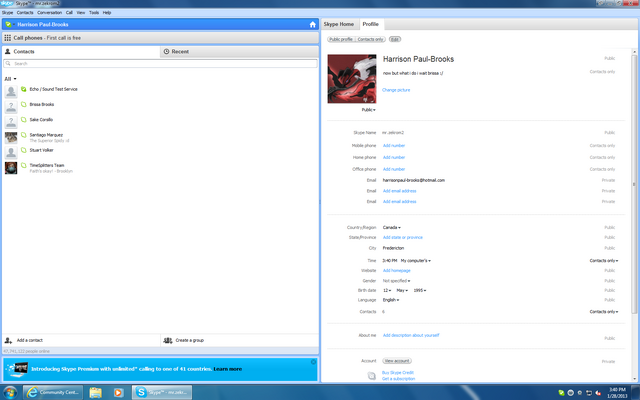Open the Call menu

pos(69,13)
